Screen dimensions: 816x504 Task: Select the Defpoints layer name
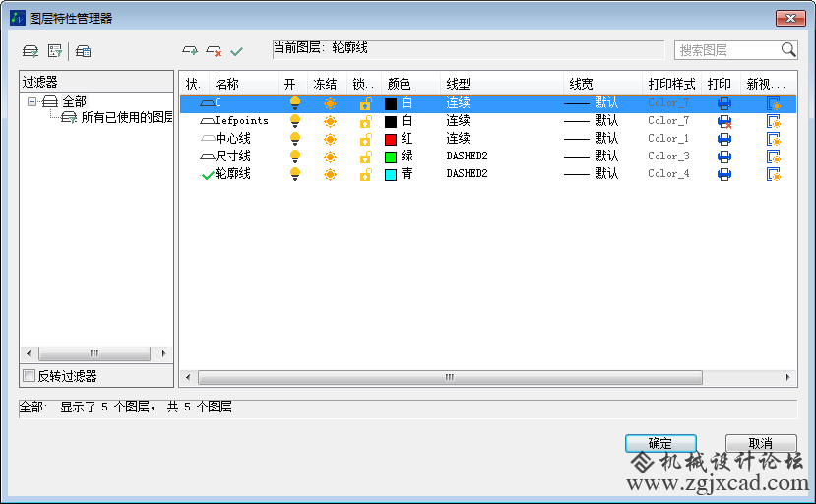click(241, 121)
